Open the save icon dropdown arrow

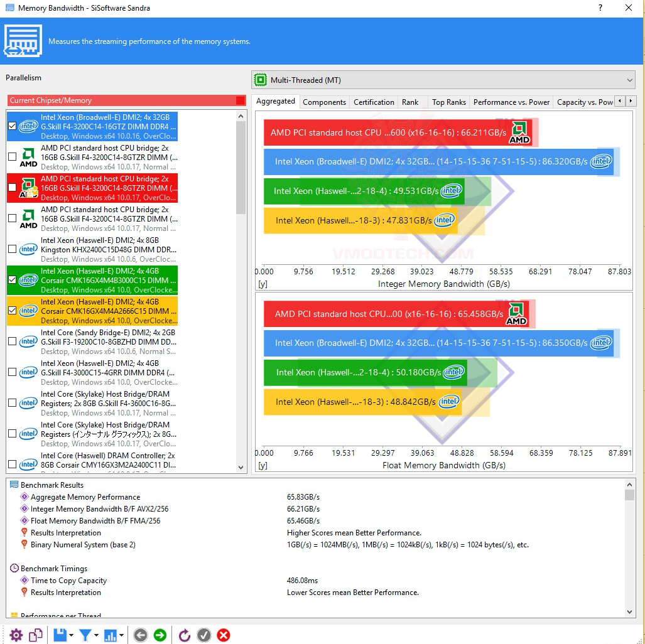point(71,635)
